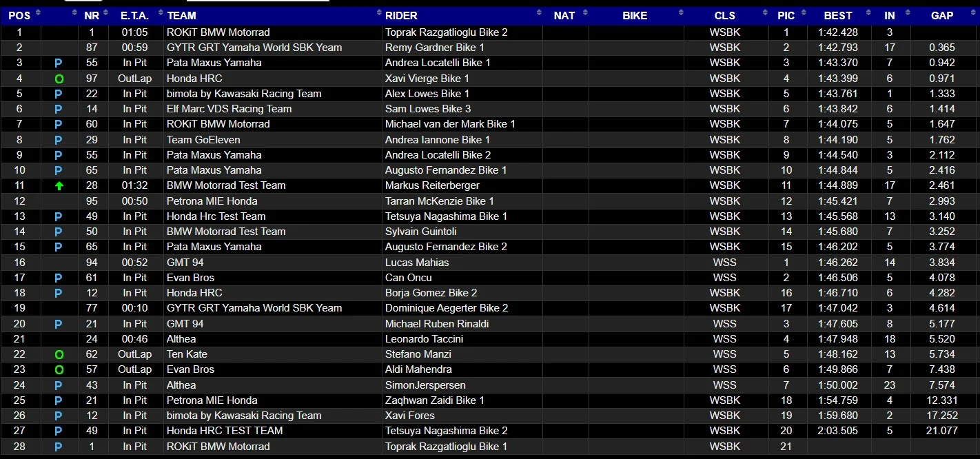Click the gap value 21.077

[x=941, y=431]
